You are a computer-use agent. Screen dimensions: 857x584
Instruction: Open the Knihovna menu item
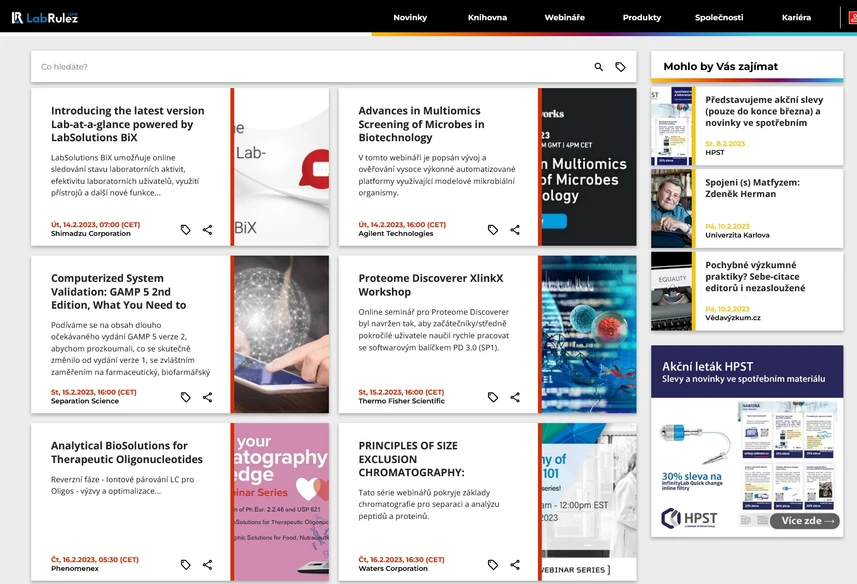487,17
